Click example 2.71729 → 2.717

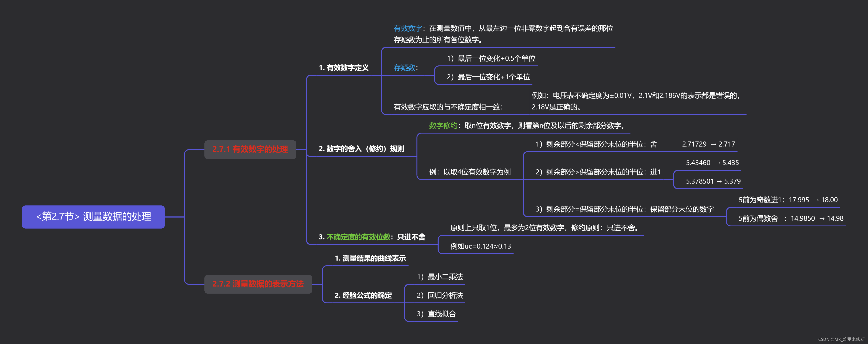tap(708, 144)
